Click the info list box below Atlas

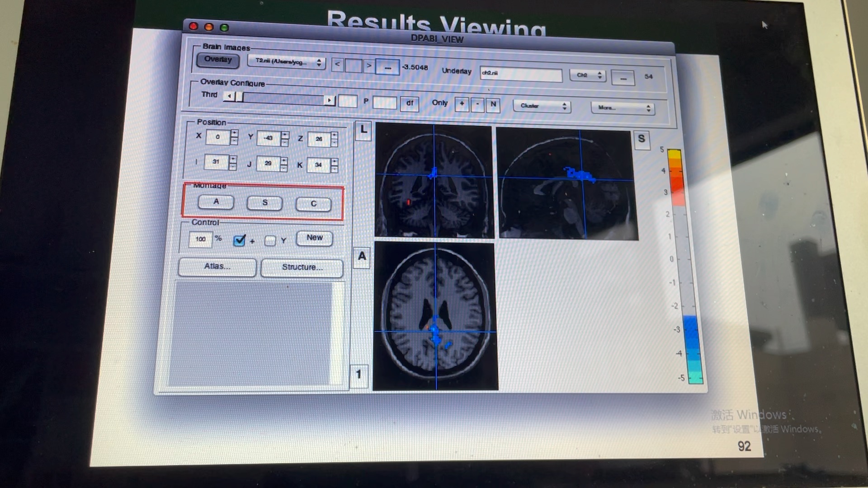pos(255,333)
